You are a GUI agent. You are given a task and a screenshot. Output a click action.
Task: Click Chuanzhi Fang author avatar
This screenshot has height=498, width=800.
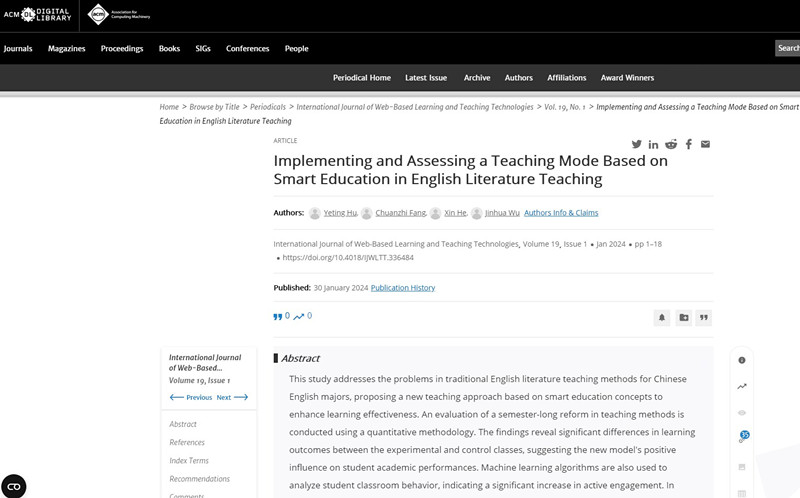click(366, 213)
